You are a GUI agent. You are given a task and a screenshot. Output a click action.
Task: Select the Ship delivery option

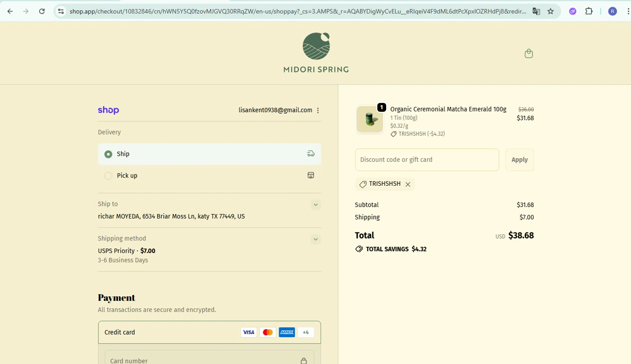click(x=209, y=154)
